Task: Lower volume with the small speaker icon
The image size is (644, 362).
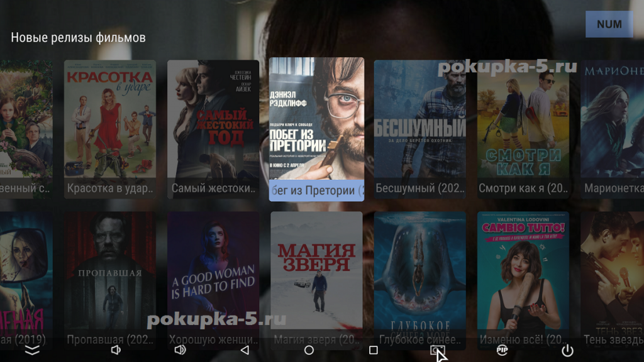Action: (x=116, y=350)
